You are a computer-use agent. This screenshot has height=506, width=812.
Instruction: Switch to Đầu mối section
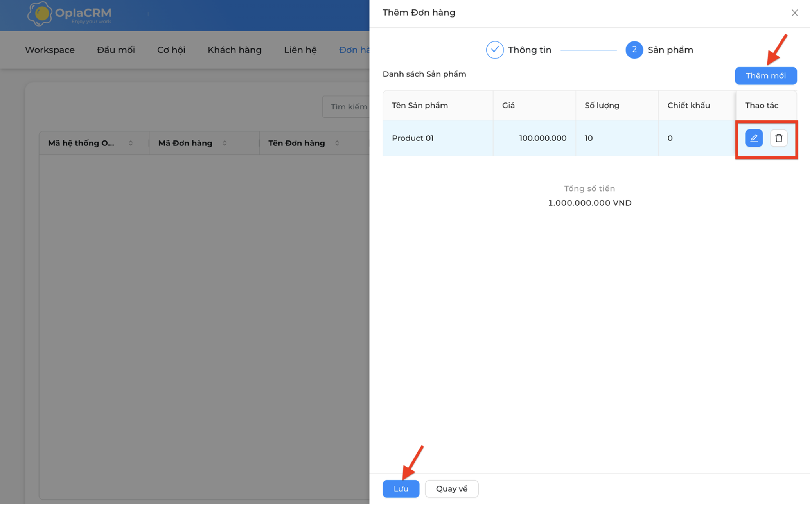pyautogui.click(x=116, y=50)
